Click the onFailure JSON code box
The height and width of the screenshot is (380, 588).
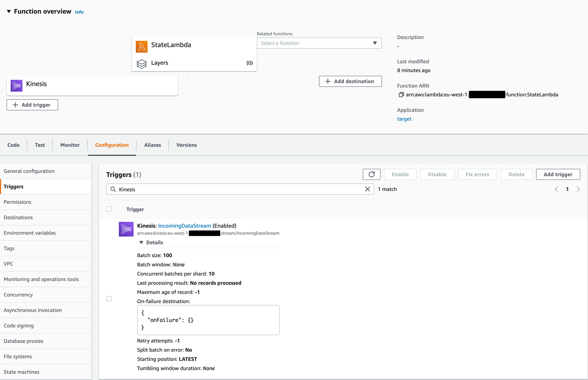[x=208, y=320]
